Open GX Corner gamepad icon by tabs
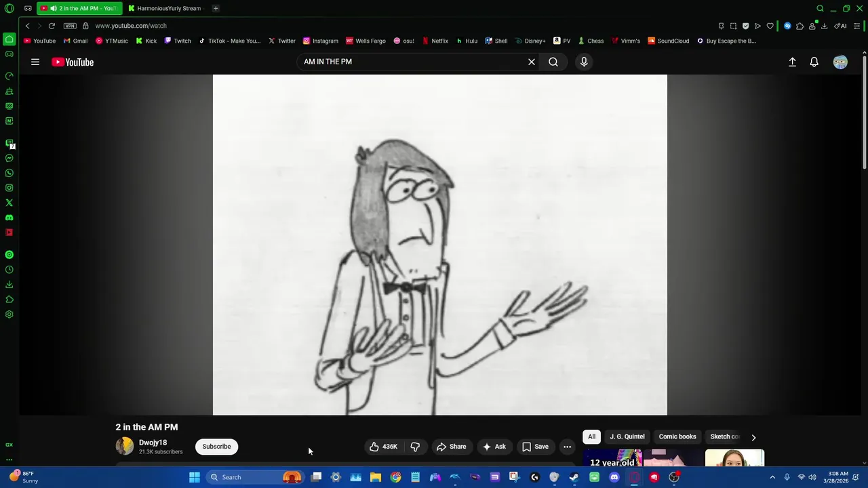This screenshot has height=488, width=868. pos(28,8)
